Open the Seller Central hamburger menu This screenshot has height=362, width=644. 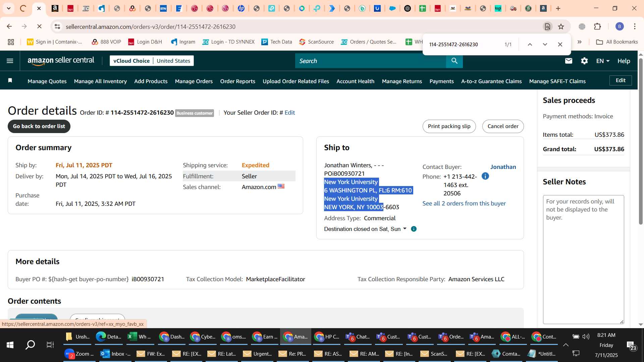click(10, 61)
